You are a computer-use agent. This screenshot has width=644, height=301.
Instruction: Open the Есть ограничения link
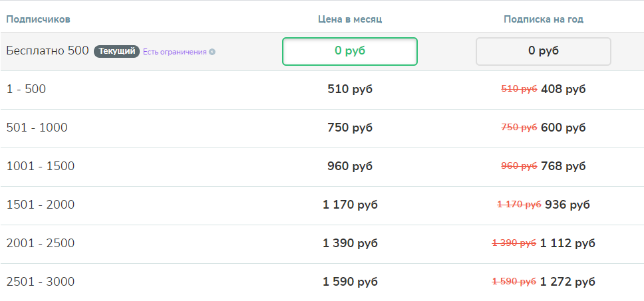[x=174, y=52]
